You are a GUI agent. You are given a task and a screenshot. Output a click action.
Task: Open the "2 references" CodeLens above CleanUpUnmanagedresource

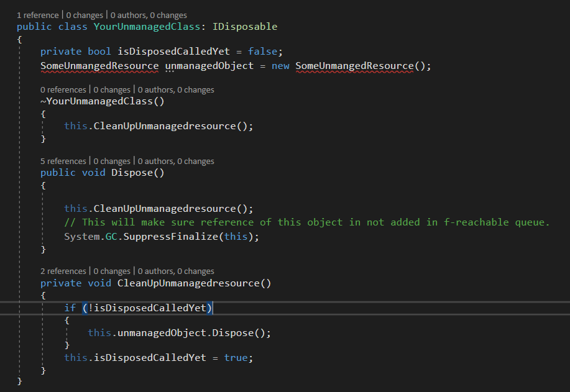pyautogui.click(x=63, y=271)
